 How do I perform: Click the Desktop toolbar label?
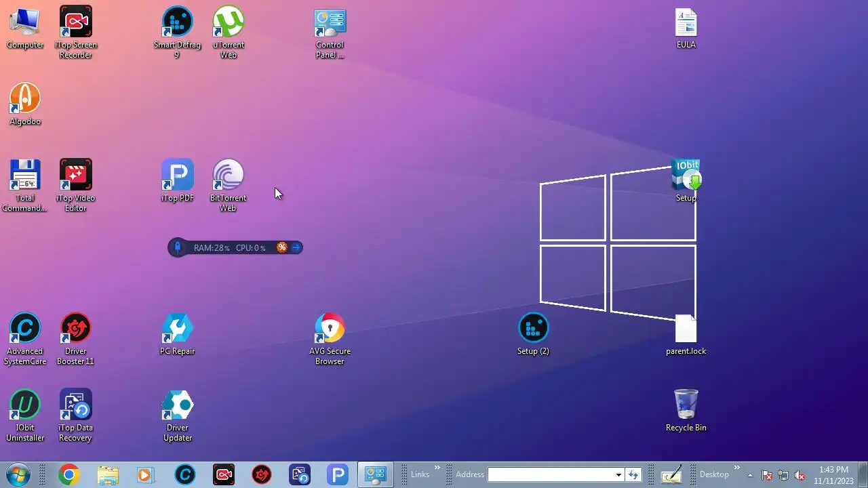(x=714, y=474)
